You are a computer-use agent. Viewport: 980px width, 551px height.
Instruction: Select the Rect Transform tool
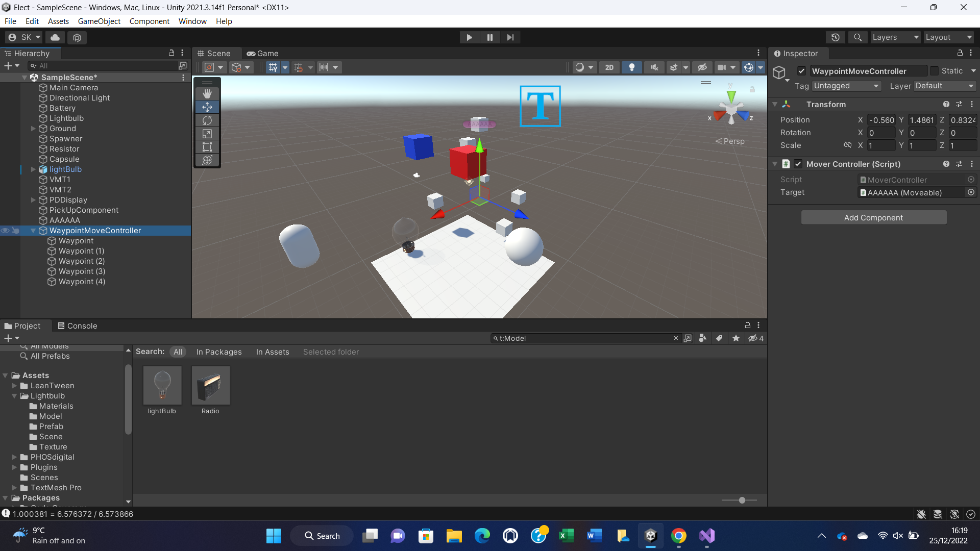208,146
